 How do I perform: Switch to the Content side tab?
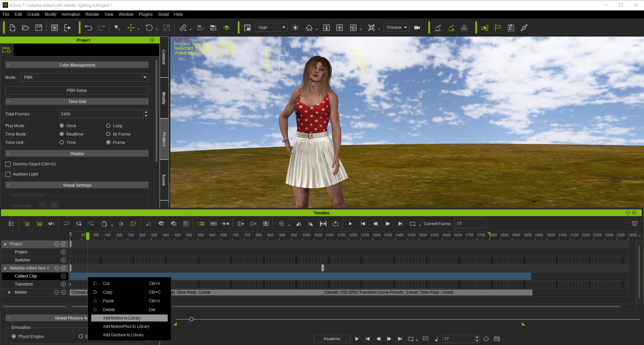tap(164, 57)
